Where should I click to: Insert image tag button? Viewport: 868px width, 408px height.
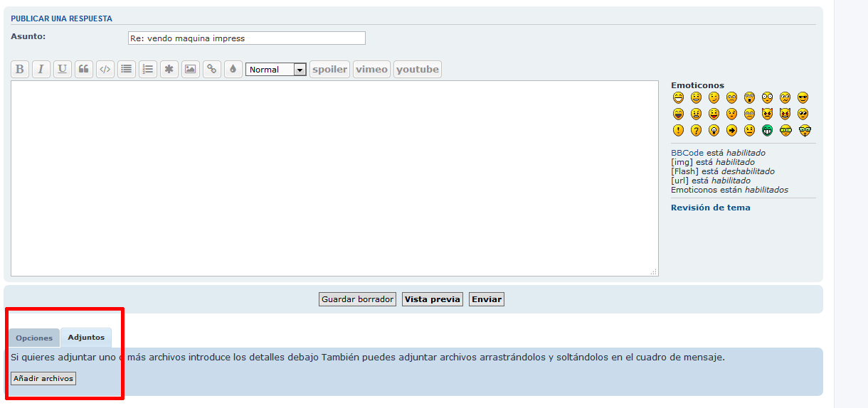pyautogui.click(x=191, y=69)
